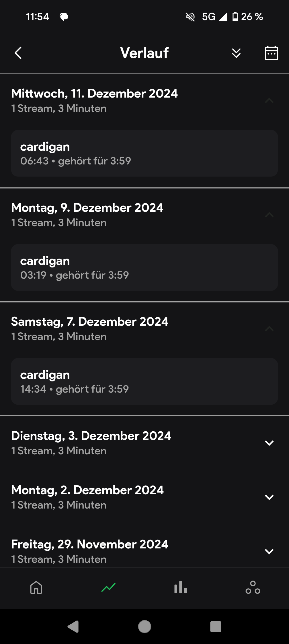Image resolution: width=289 pixels, height=644 pixels.
Task: Collapse the Mittwoch, 11. Dezember section
Action: coord(269,100)
